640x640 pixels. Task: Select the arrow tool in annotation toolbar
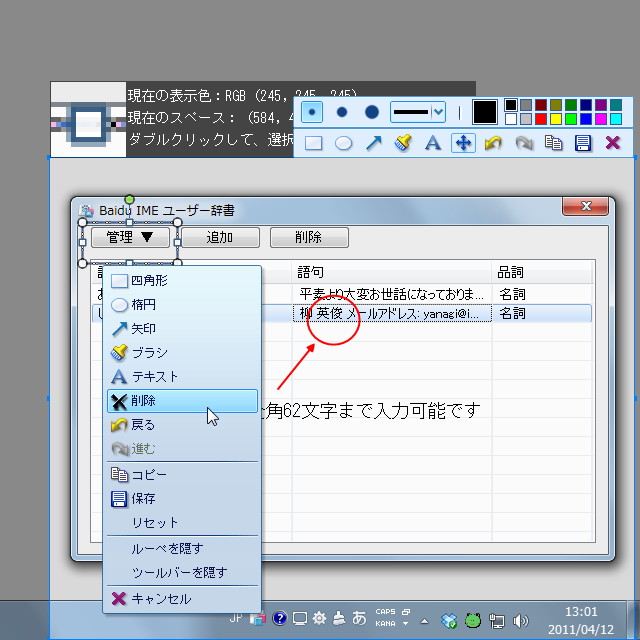(x=373, y=143)
